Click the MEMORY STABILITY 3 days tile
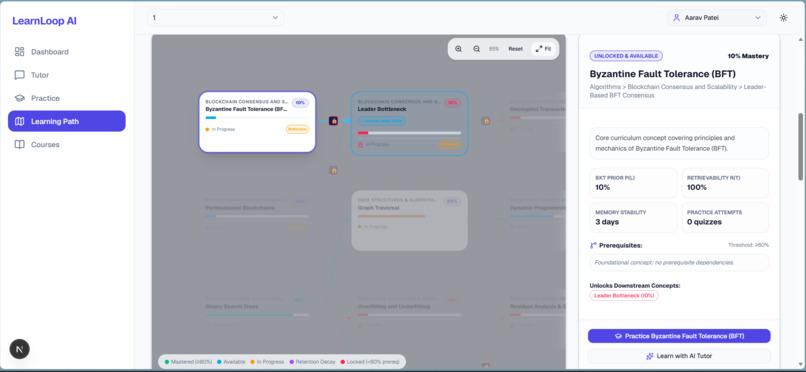The width and height of the screenshot is (806, 372). tap(633, 217)
